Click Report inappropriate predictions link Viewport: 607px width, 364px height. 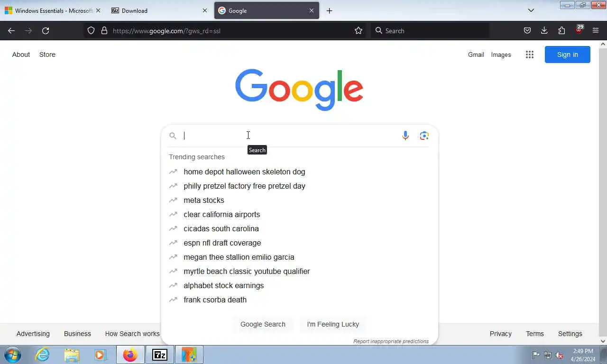point(391,341)
